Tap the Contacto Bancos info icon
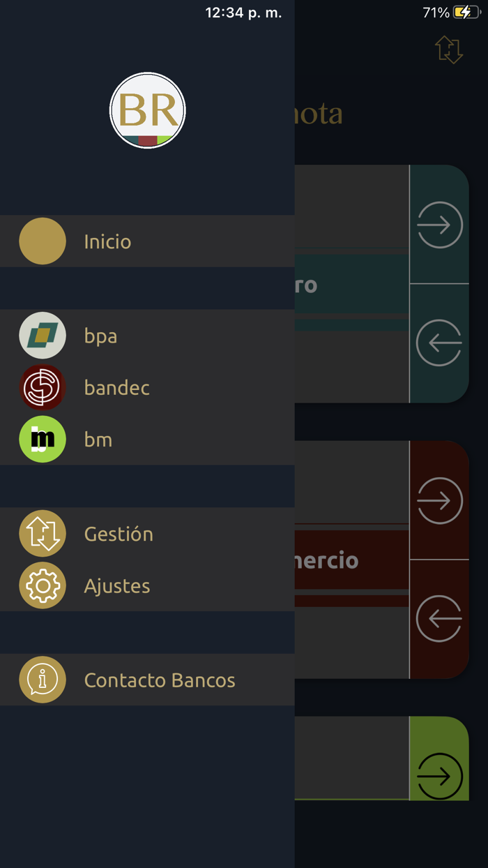This screenshot has height=868, width=488. [42, 680]
